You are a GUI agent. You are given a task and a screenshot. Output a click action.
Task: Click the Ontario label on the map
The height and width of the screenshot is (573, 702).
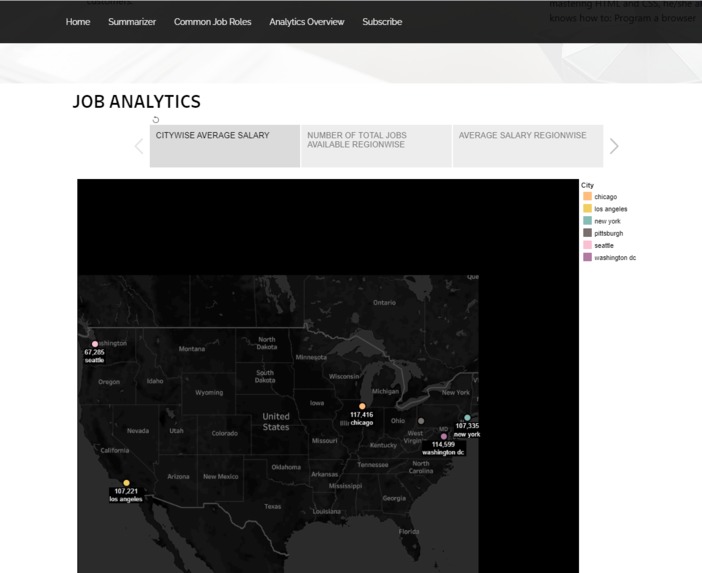[384, 303]
